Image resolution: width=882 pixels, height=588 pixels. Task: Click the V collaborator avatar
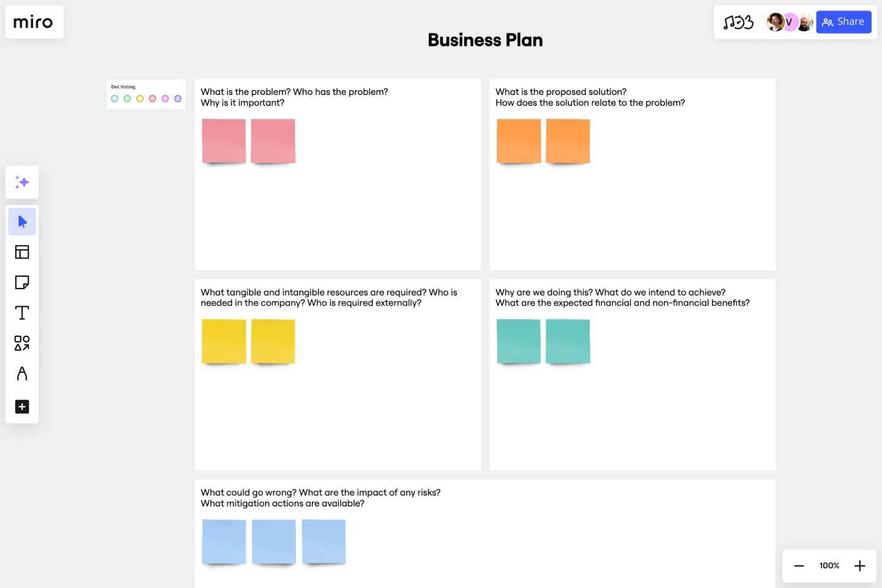click(x=790, y=21)
